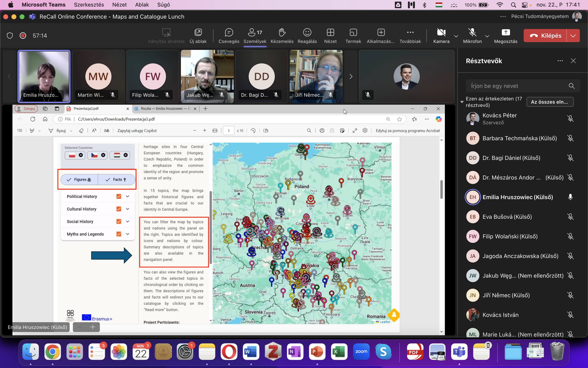Toggle Kovács István's muted mic icon
588x368 pixels.
click(x=570, y=315)
